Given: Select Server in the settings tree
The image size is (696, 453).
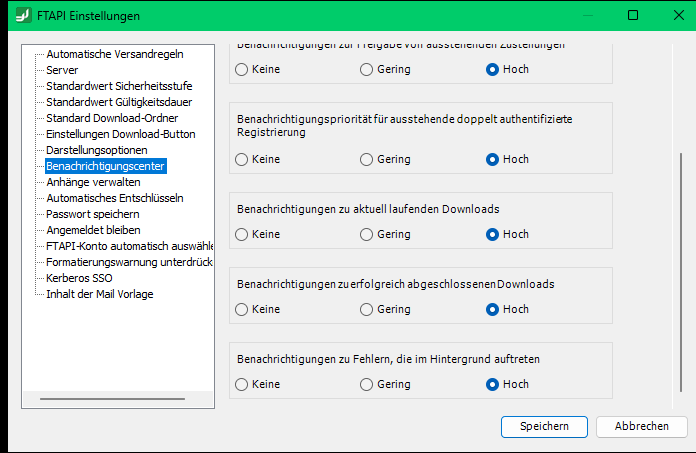Looking at the screenshot, I should tap(62, 70).
